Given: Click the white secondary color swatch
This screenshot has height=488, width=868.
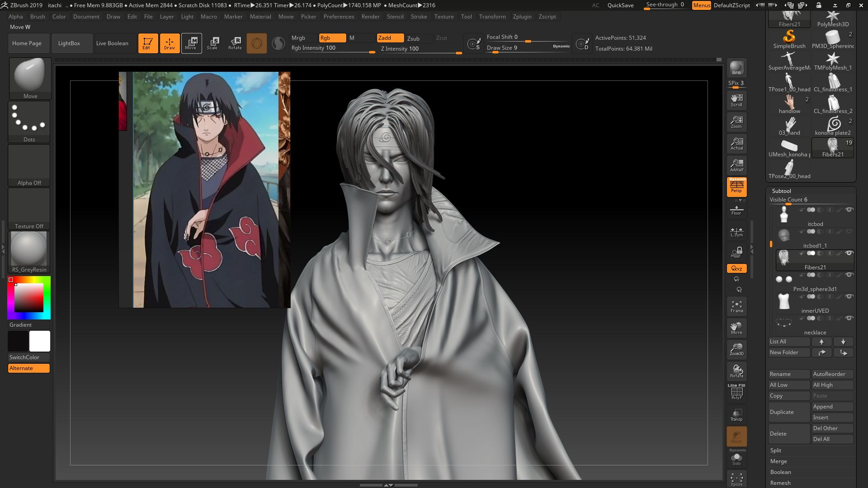Looking at the screenshot, I should (40, 341).
